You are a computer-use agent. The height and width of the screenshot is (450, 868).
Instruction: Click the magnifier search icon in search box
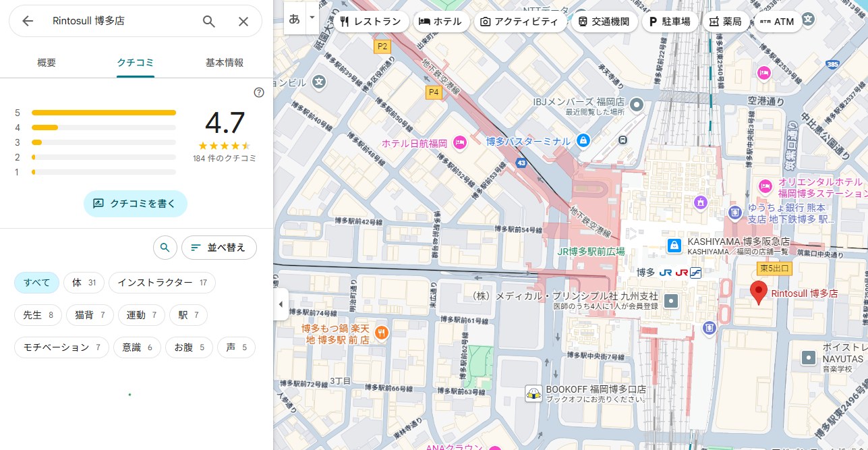tap(209, 21)
